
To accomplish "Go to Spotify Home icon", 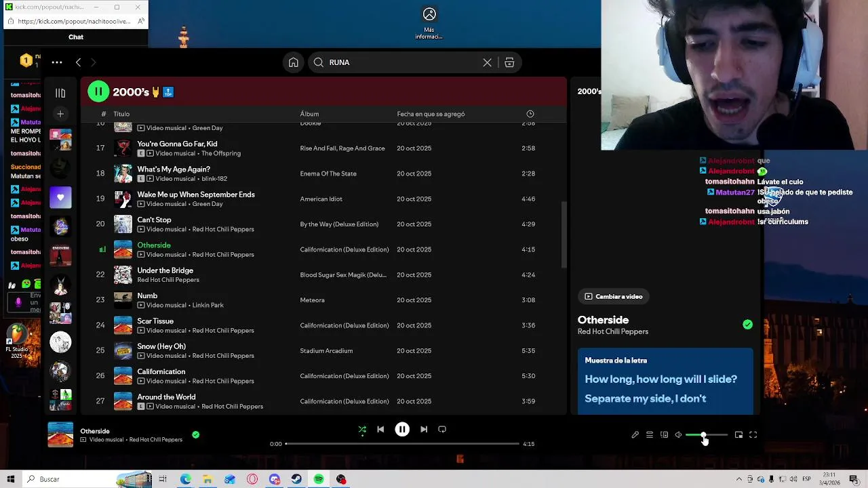I will [x=293, y=62].
